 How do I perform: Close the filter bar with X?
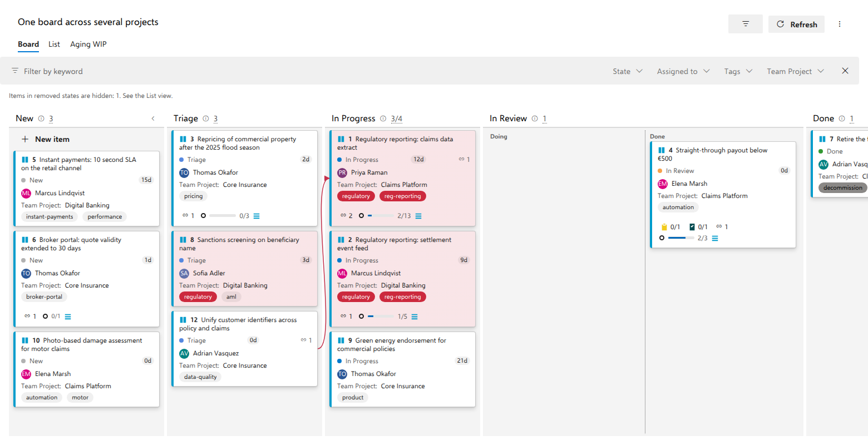(x=845, y=71)
